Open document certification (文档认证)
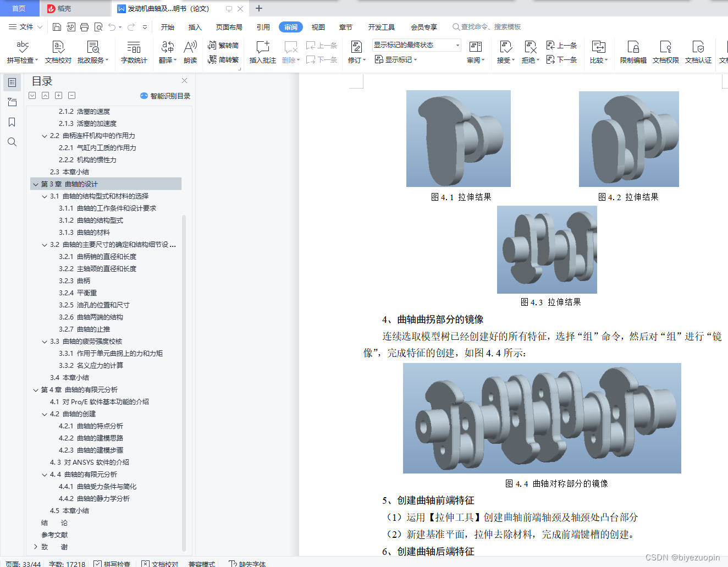 point(698,52)
